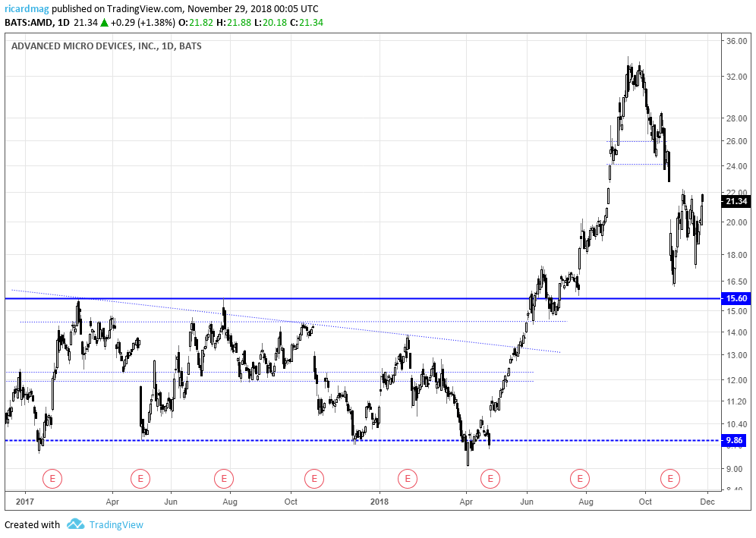Click the blue 9.86 price tag

pyautogui.click(x=734, y=441)
